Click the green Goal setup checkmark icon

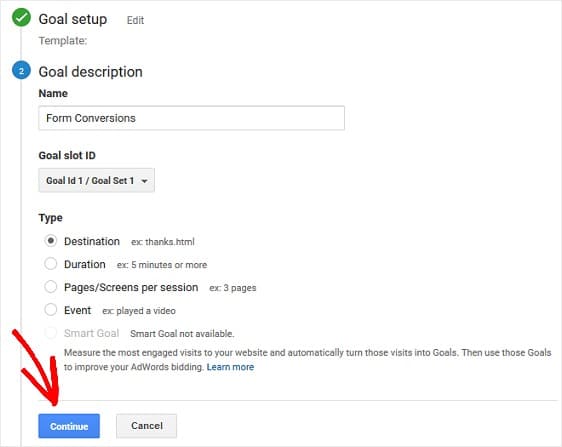21,17
